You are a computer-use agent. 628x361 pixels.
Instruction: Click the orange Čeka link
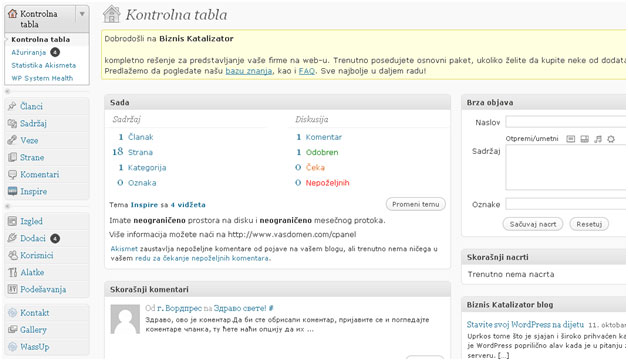[x=315, y=167]
